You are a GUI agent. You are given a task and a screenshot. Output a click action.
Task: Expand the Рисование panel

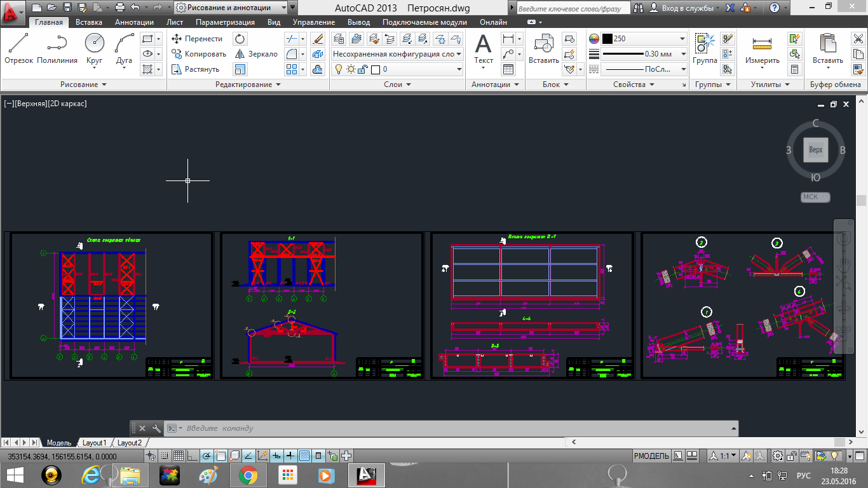point(84,85)
